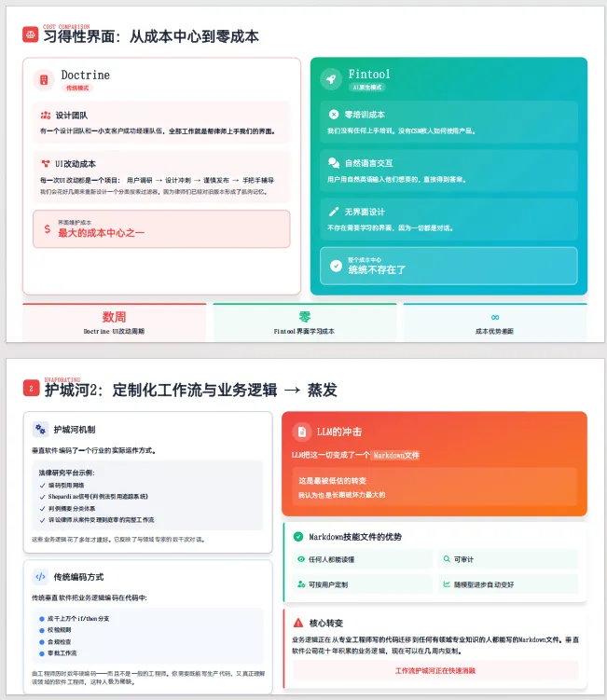Click the 成本优势差距 stat card
The width and height of the screenshot is (607, 700).
[495, 323]
